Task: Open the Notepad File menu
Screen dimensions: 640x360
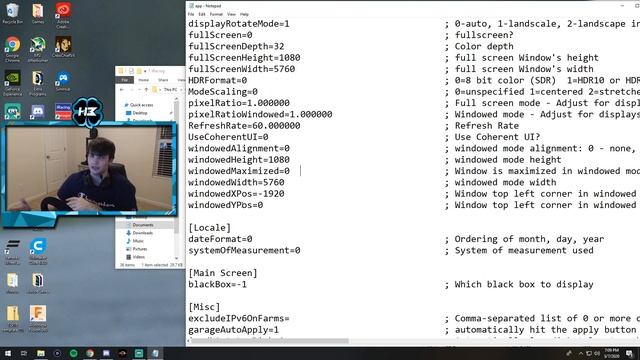Action: [191, 14]
